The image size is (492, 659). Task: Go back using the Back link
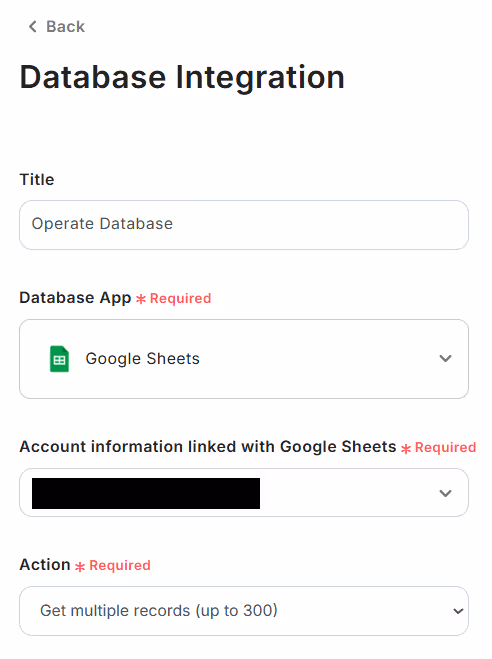click(x=57, y=26)
